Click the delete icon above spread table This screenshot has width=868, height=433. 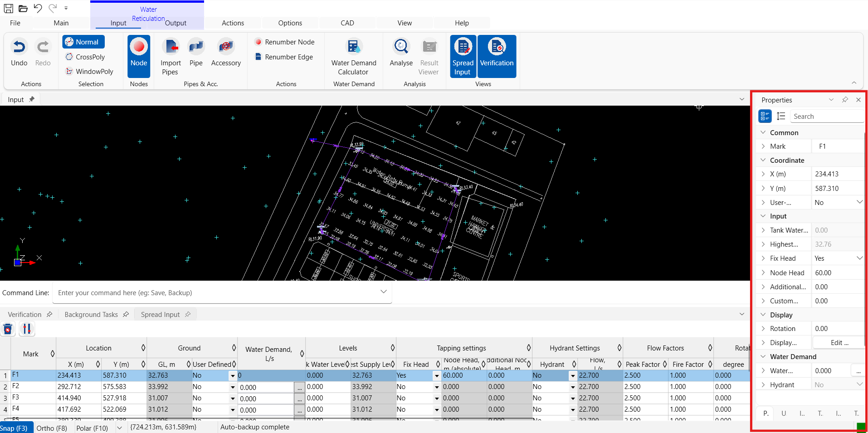pyautogui.click(x=8, y=329)
